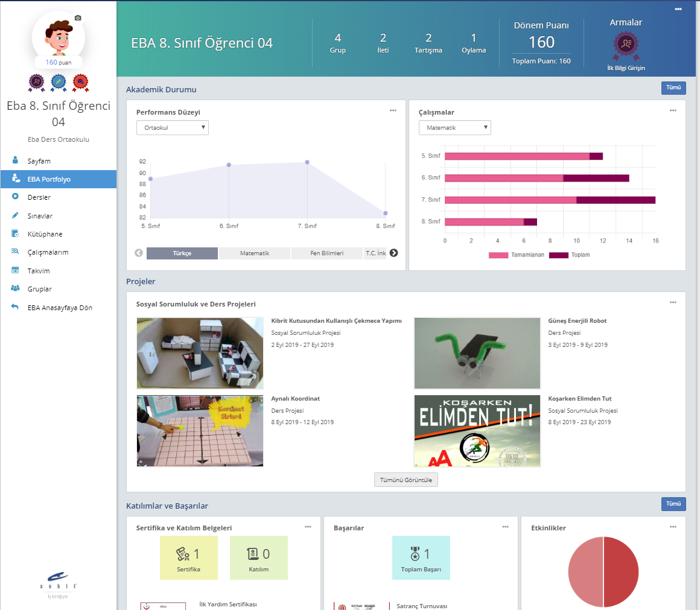Open Etkinlikler card options menu
This screenshot has width=700, height=610.
coord(673,527)
